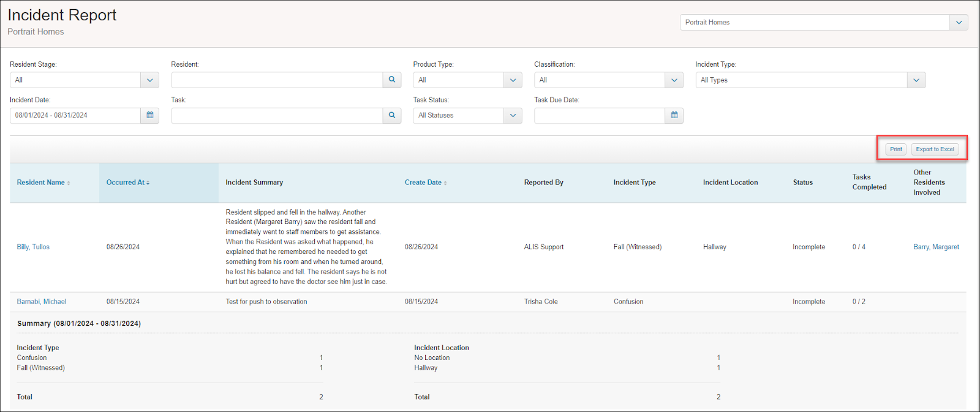Click Test for push to observation summary
980x412 pixels.
[x=266, y=301]
